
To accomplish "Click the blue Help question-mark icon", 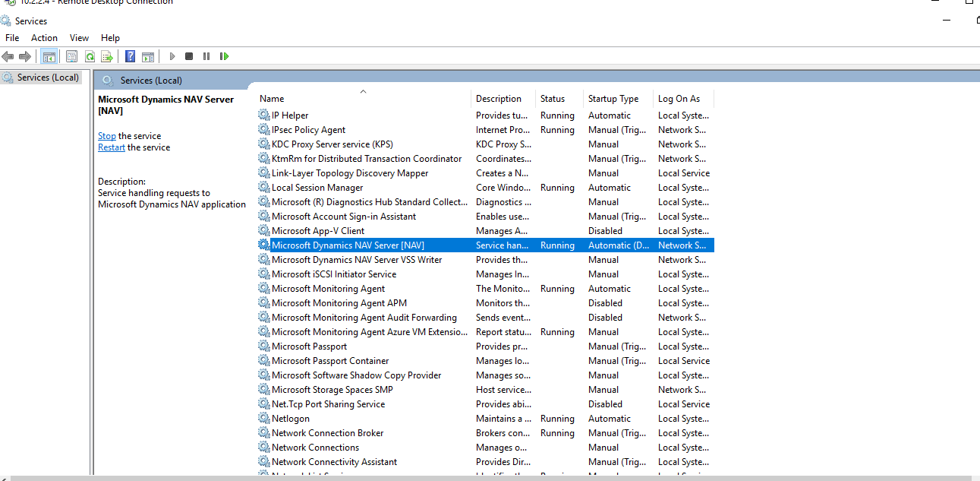I will (x=130, y=56).
